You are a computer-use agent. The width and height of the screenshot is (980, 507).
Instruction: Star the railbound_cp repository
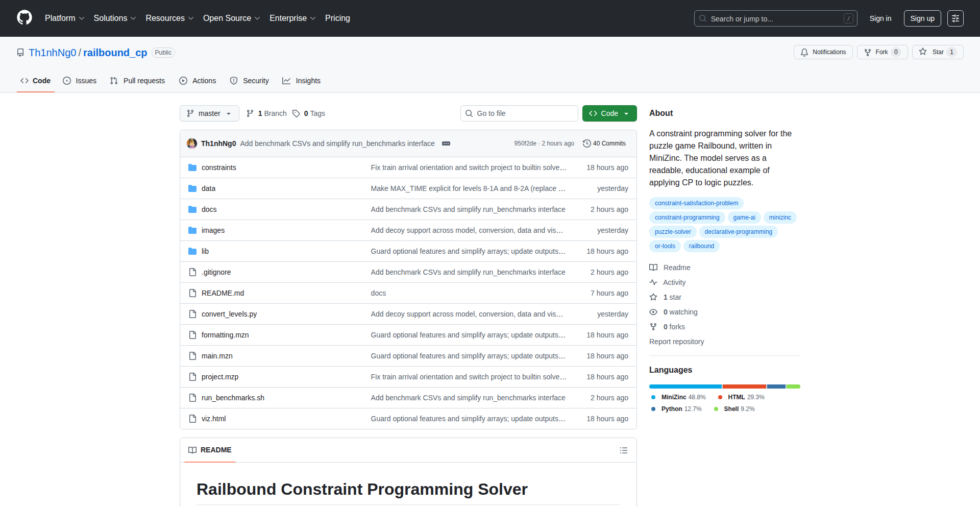click(937, 52)
